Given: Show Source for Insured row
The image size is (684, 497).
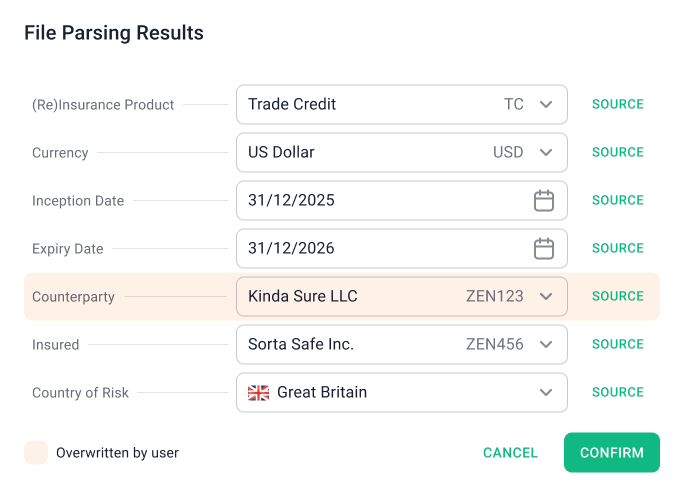Looking at the screenshot, I should (617, 344).
